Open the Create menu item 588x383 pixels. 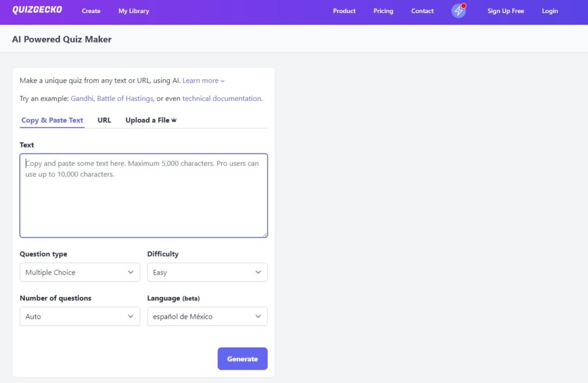click(x=91, y=11)
